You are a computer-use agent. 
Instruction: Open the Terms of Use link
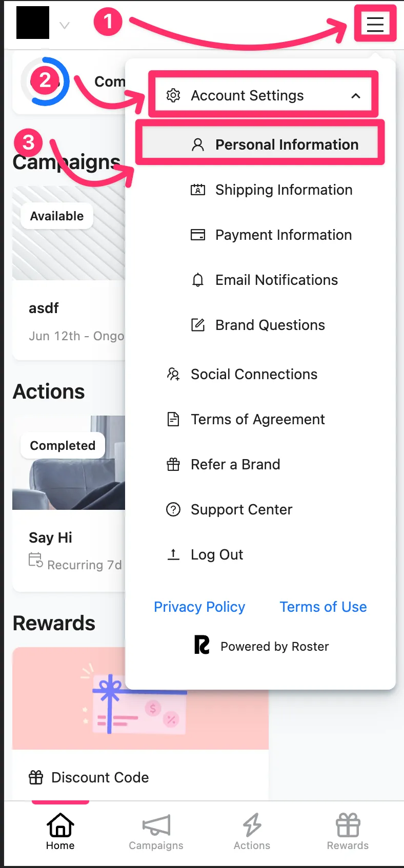(x=323, y=607)
